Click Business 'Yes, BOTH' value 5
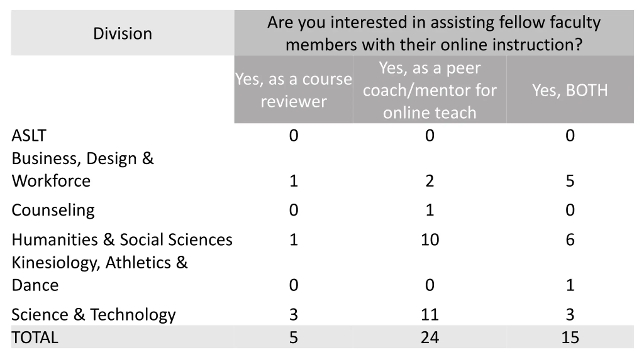Screen dimensions: 644x362 pyautogui.click(x=570, y=181)
